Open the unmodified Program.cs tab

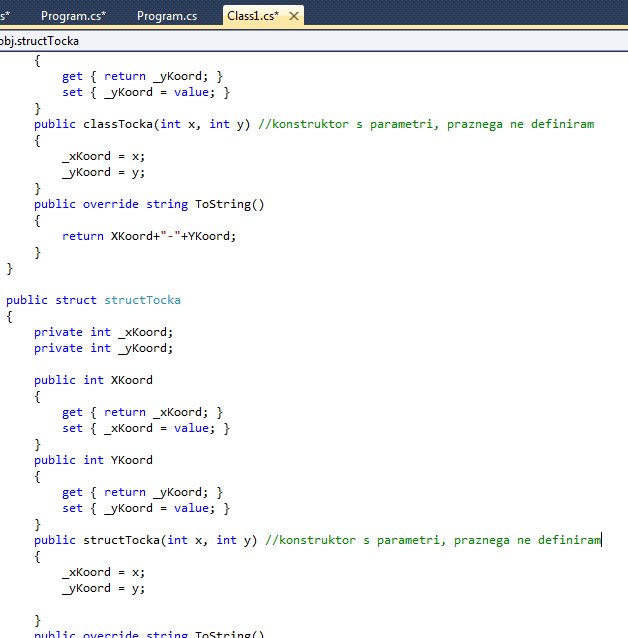click(166, 16)
